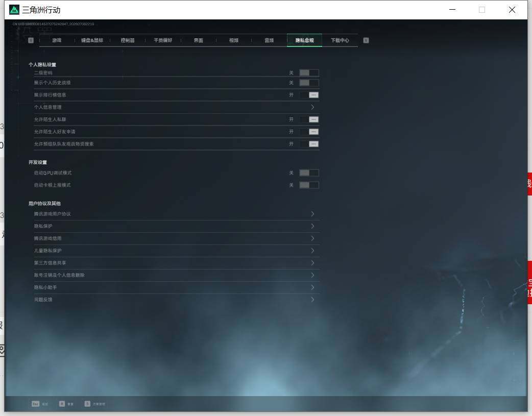Viewport: 532px width, 416px height.
Task: Open 腾讯游戏信用 chevron arrow
Action: pyautogui.click(x=312, y=238)
